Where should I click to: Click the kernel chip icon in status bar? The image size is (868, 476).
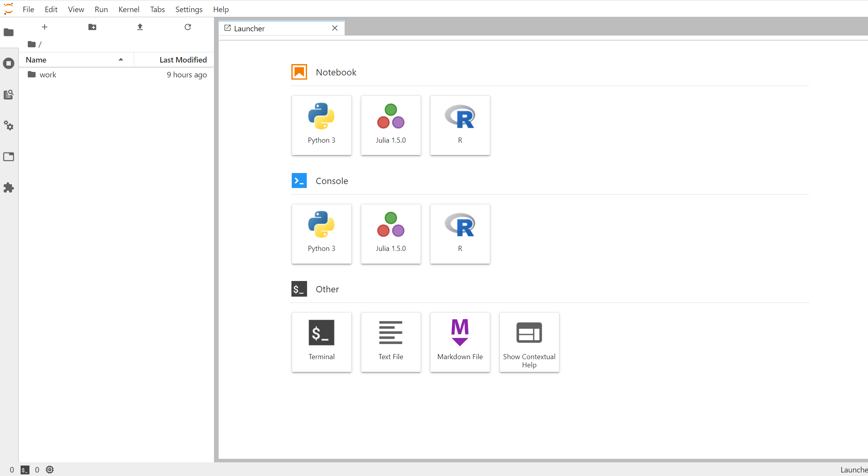click(x=50, y=470)
